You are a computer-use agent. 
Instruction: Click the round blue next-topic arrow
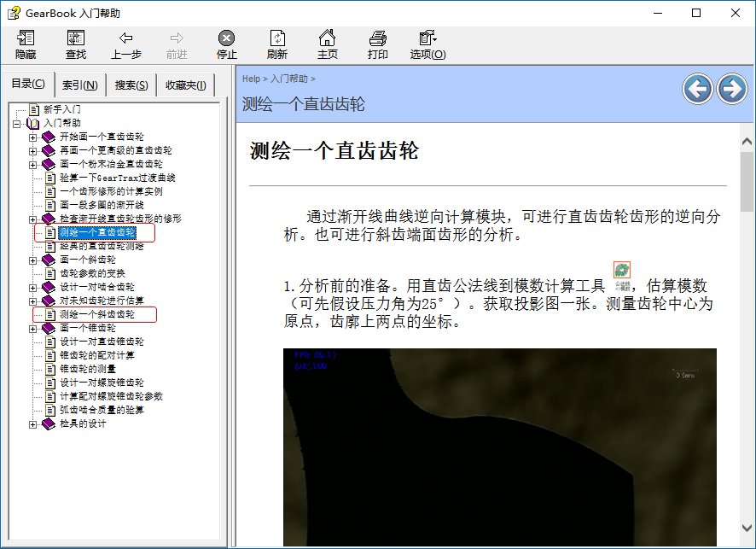click(732, 89)
